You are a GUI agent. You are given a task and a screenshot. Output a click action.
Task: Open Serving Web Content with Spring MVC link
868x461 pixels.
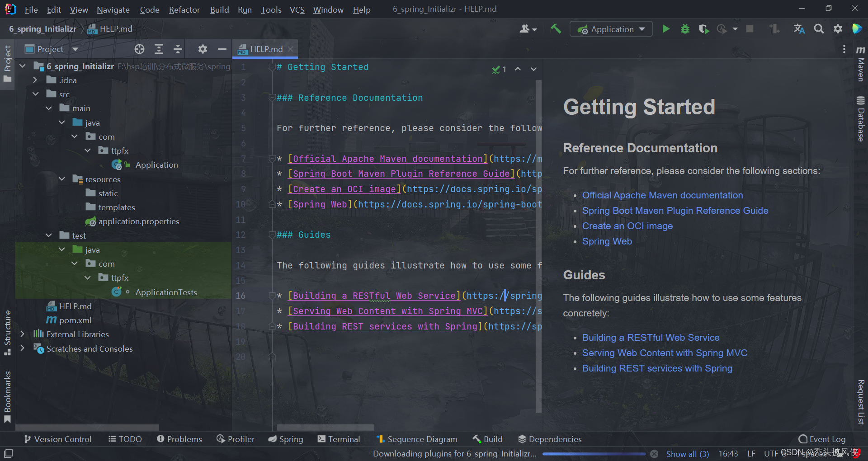665,353
